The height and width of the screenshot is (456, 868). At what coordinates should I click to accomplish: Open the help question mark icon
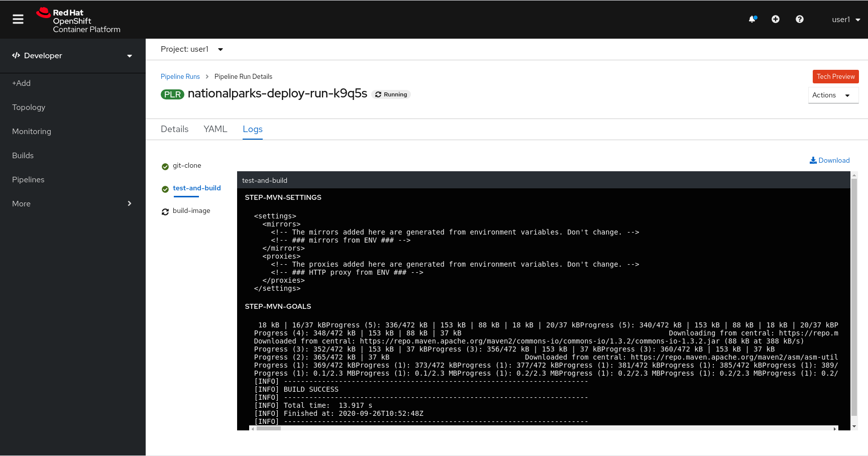(x=799, y=19)
